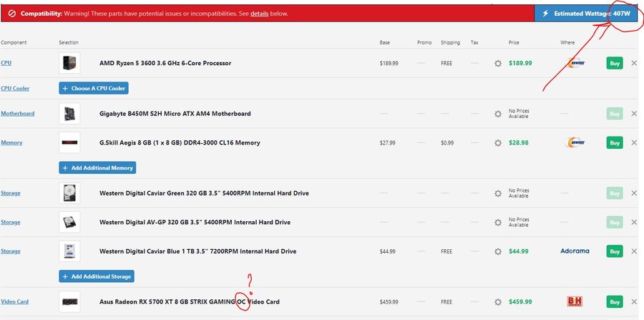Screen dimensions: 644x320
Task: Open the B&H merchant logo
Action: click(575, 301)
